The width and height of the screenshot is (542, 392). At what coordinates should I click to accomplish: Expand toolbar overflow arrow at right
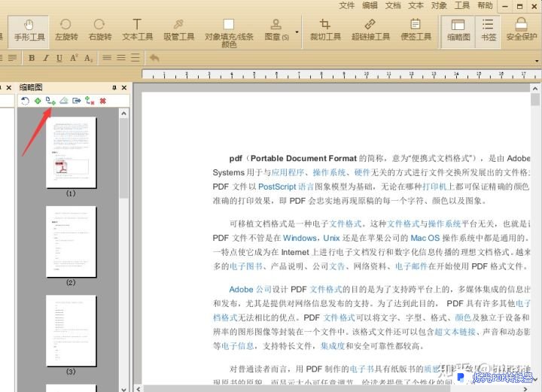pyautogui.click(x=537, y=61)
